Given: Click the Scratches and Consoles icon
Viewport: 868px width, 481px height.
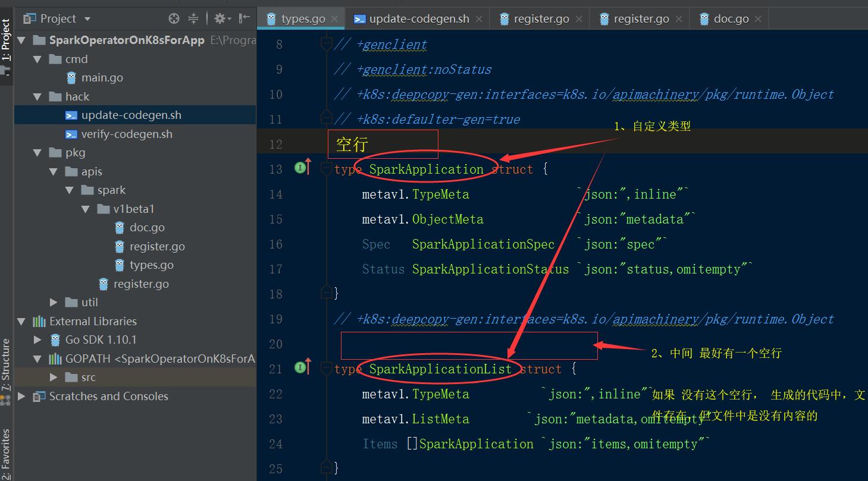Looking at the screenshot, I should tap(39, 397).
